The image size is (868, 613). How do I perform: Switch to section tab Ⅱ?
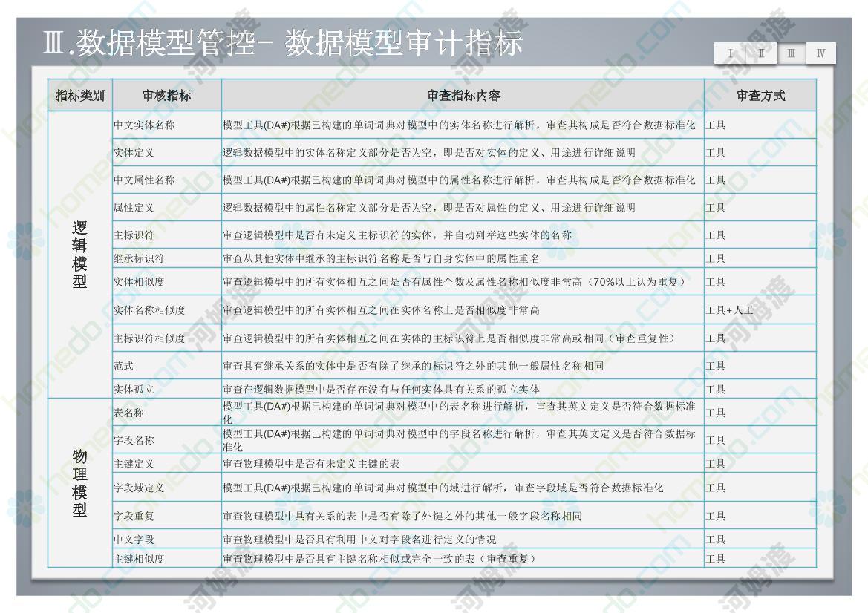click(761, 53)
